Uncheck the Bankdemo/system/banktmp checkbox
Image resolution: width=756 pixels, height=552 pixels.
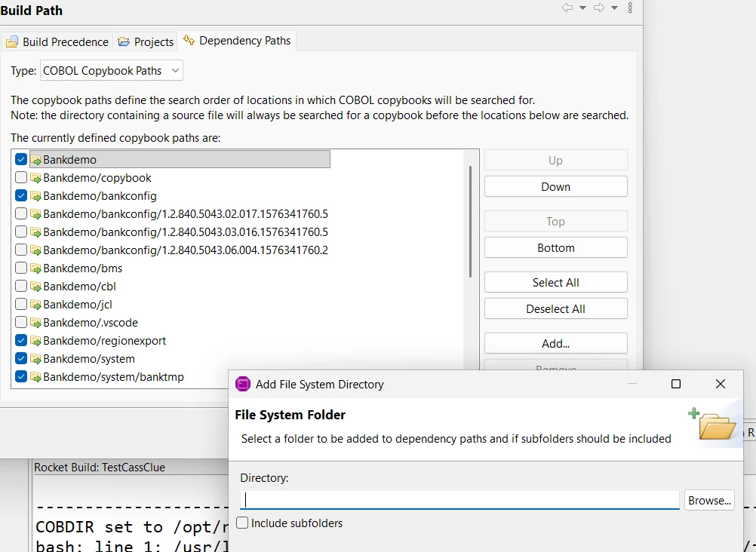pos(20,376)
